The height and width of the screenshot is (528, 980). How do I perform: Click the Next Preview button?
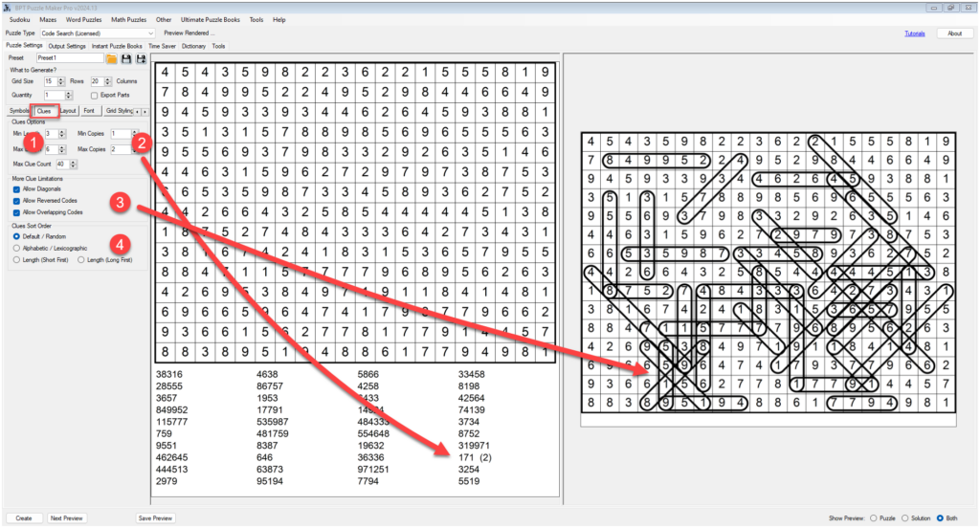(67, 517)
